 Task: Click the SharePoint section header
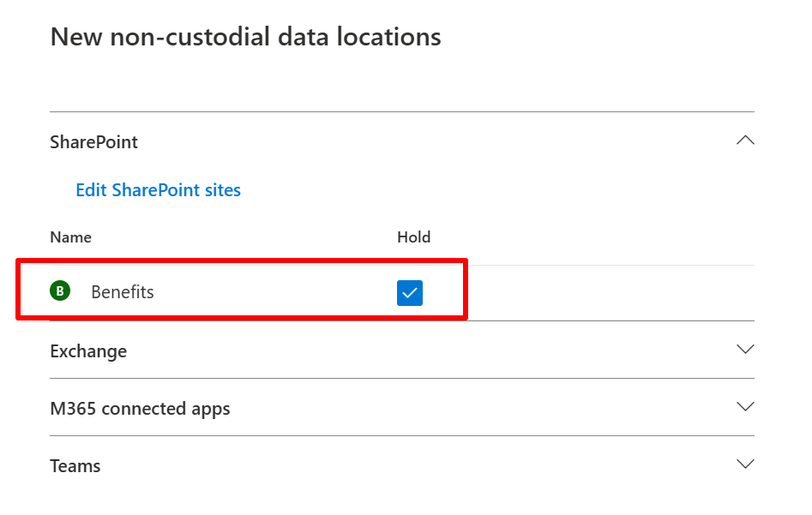(x=93, y=142)
